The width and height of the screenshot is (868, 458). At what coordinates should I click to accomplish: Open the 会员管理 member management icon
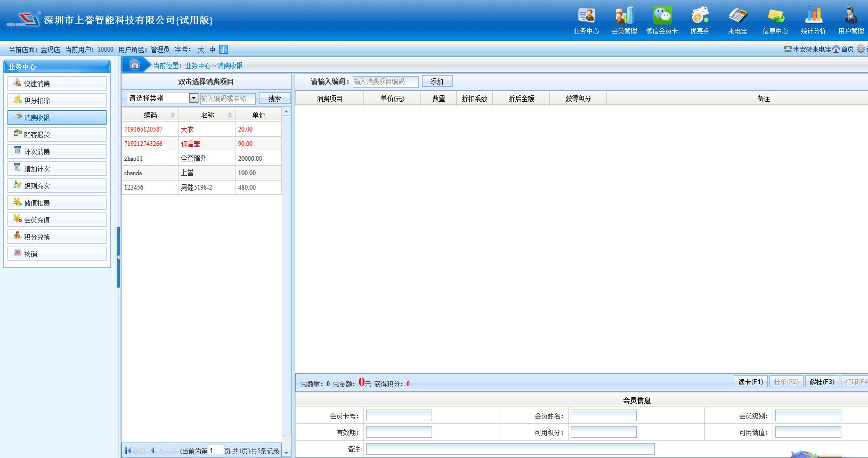[x=624, y=15]
